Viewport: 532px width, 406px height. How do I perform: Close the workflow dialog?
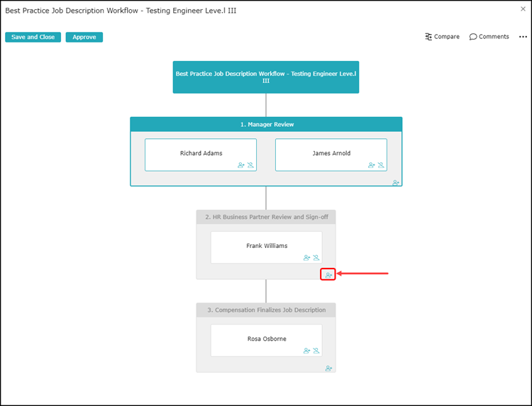coord(523,9)
